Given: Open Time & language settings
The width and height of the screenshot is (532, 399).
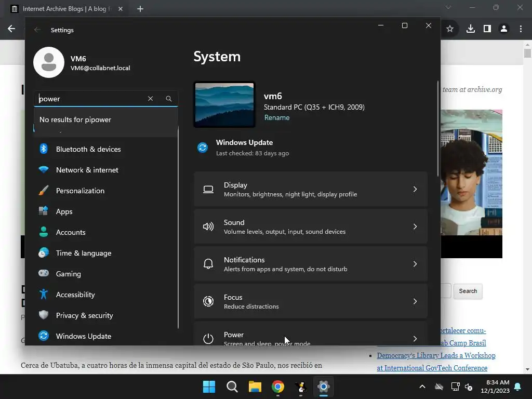Looking at the screenshot, I should point(105,253).
